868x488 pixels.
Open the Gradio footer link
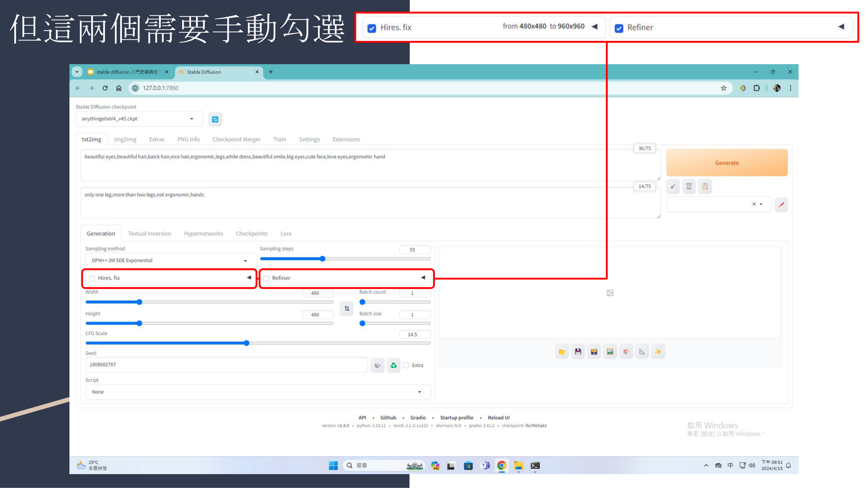click(418, 418)
